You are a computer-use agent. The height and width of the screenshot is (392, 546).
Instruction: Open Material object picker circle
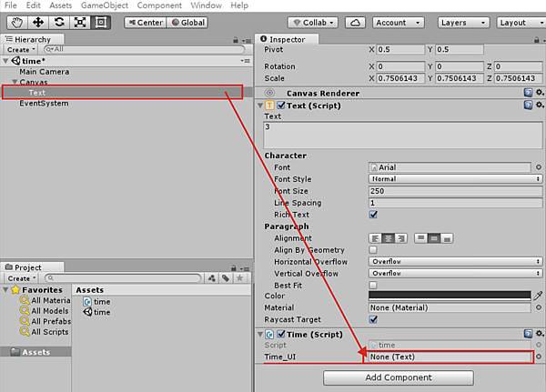539,307
